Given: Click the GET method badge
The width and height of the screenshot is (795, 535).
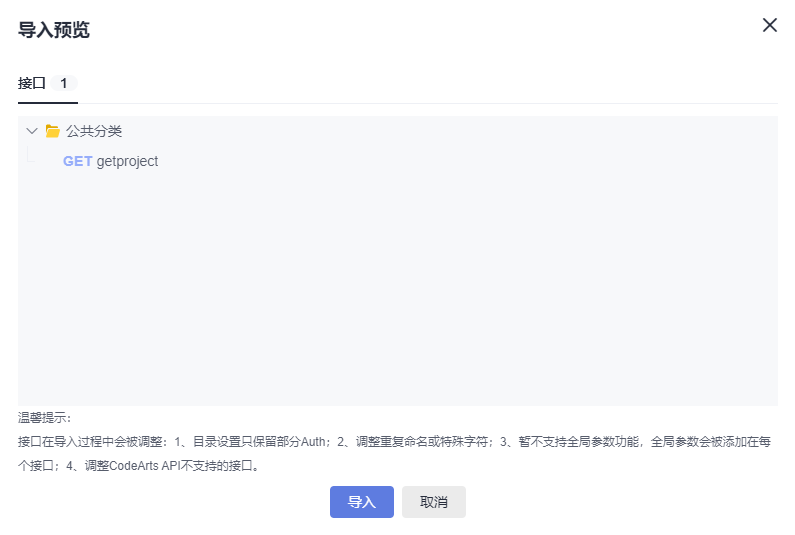Looking at the screenshot, I should (x=77, y=161).
